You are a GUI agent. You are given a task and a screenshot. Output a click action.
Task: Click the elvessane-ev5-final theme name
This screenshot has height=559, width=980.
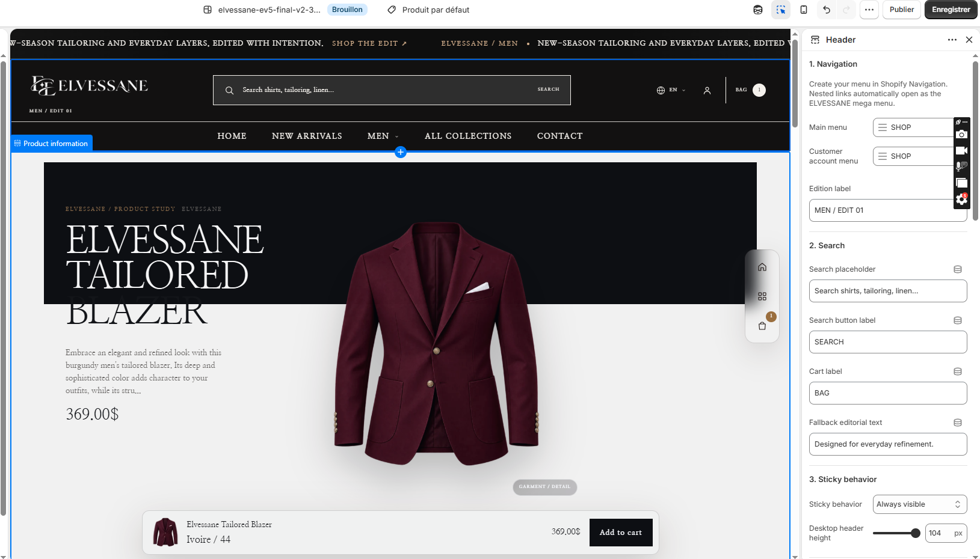269,10
